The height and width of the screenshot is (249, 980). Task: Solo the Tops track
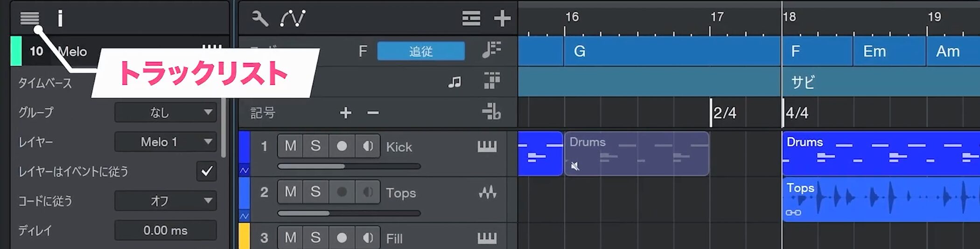[x=315, y=192]
